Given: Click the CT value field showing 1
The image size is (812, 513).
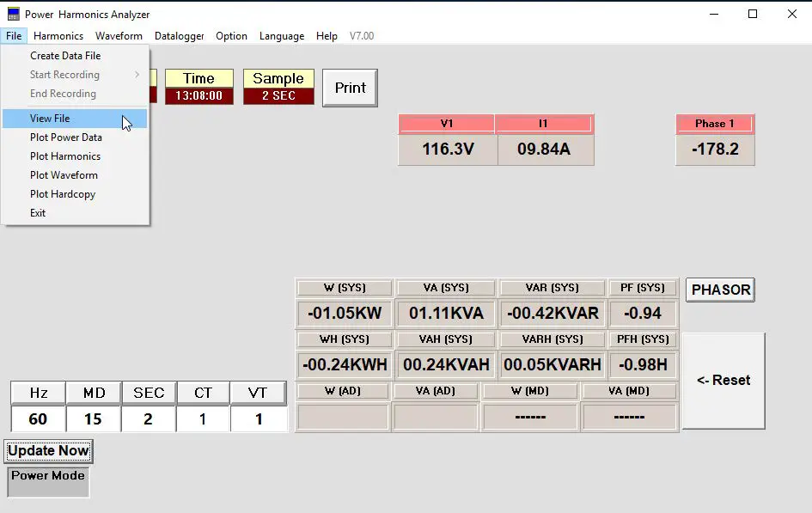Looking at the screenshot, I should point(203,418).
